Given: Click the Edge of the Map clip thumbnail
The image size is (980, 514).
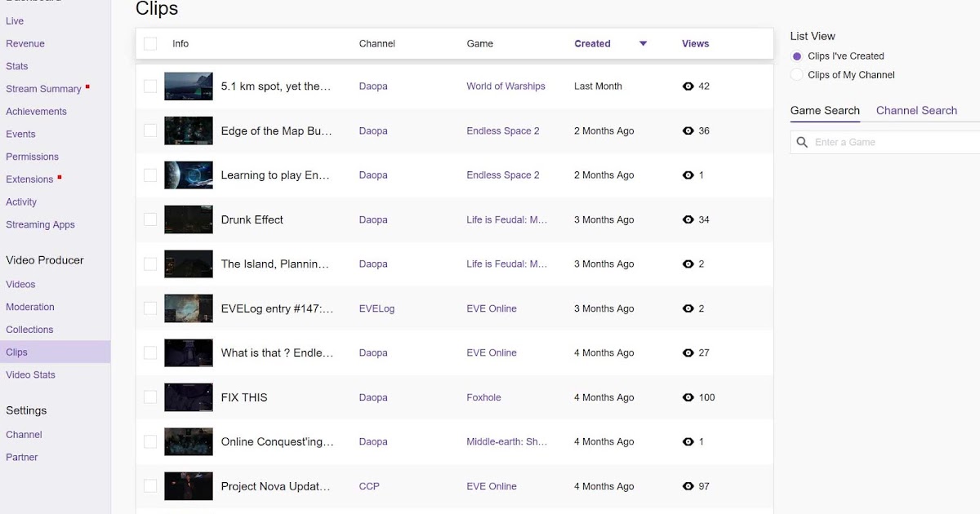Looking at the screenshot, I should click(x=189, y=131).
